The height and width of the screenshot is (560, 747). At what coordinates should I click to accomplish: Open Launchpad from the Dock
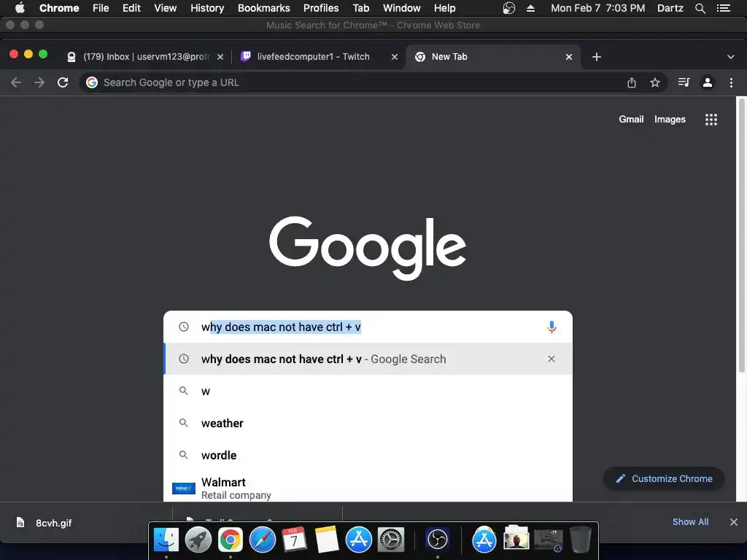click(x=198, y=540)
